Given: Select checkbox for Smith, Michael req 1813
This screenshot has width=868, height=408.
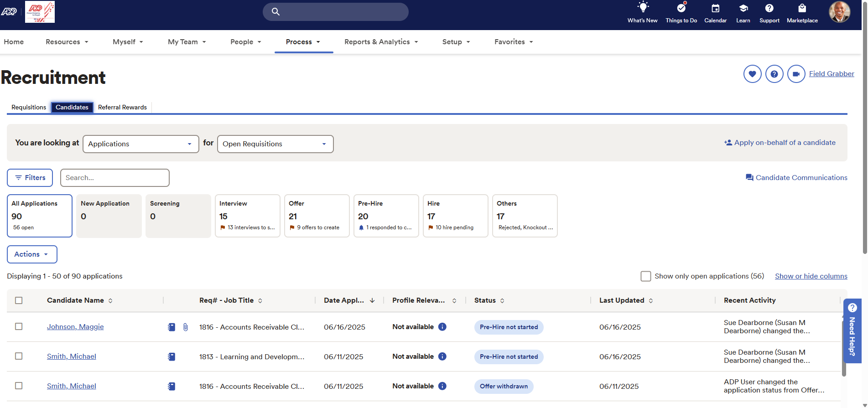Looking at the screenshot, I should pos(19,356).
